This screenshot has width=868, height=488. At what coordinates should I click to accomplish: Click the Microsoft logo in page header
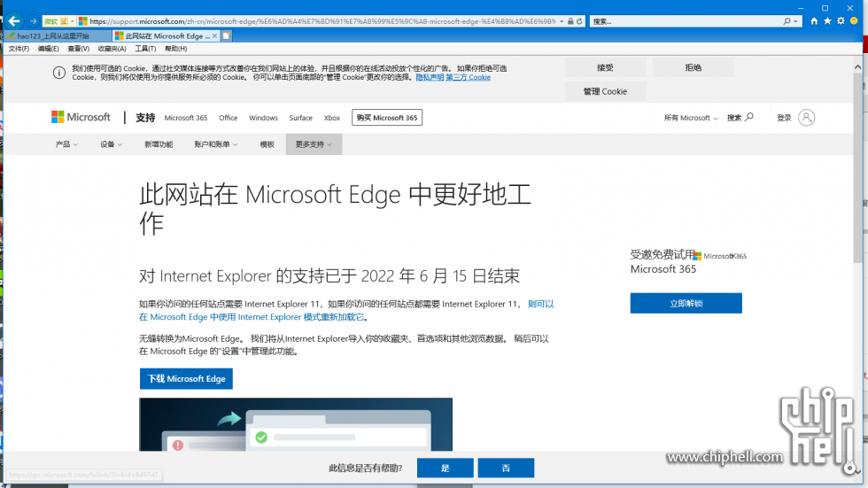(81, 117)
